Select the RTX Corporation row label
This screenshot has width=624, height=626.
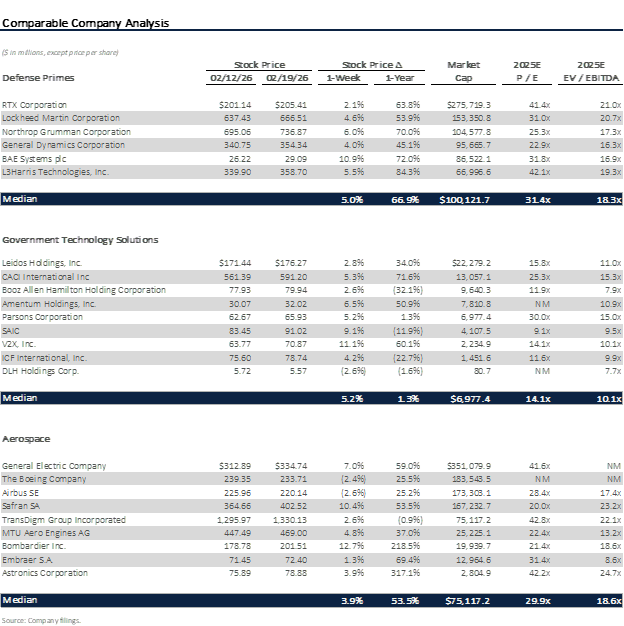(35, 104)
